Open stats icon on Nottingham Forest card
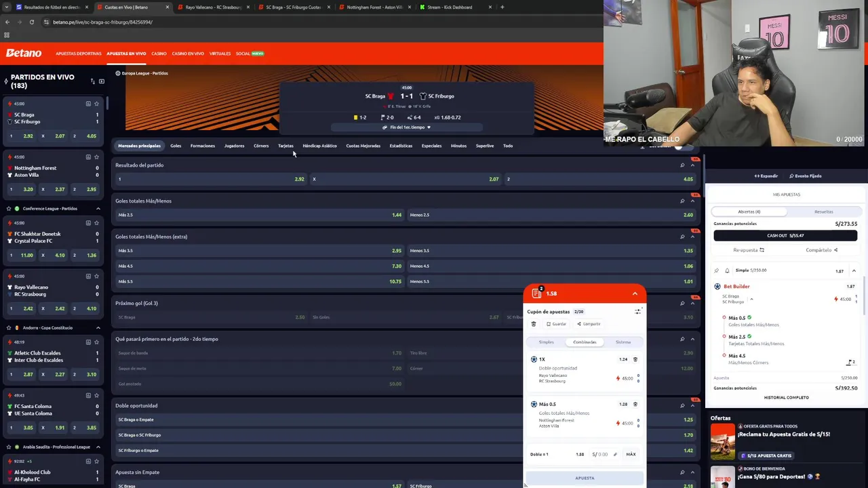 (88, 157)
